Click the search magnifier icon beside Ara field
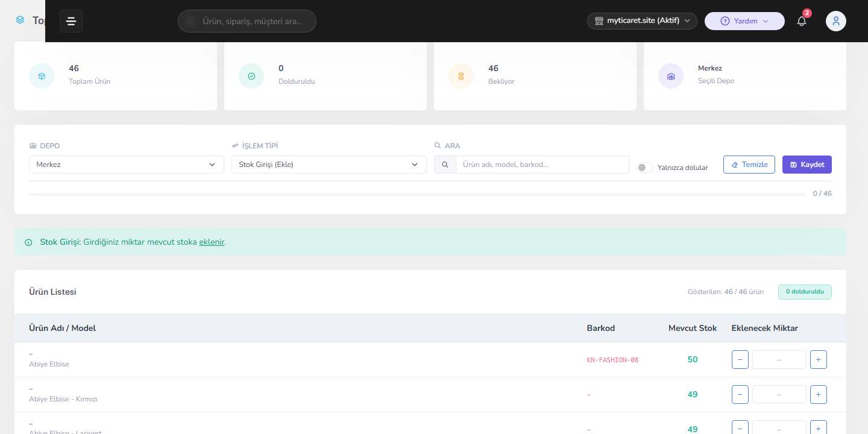The image size is (868, 434). 445,165
